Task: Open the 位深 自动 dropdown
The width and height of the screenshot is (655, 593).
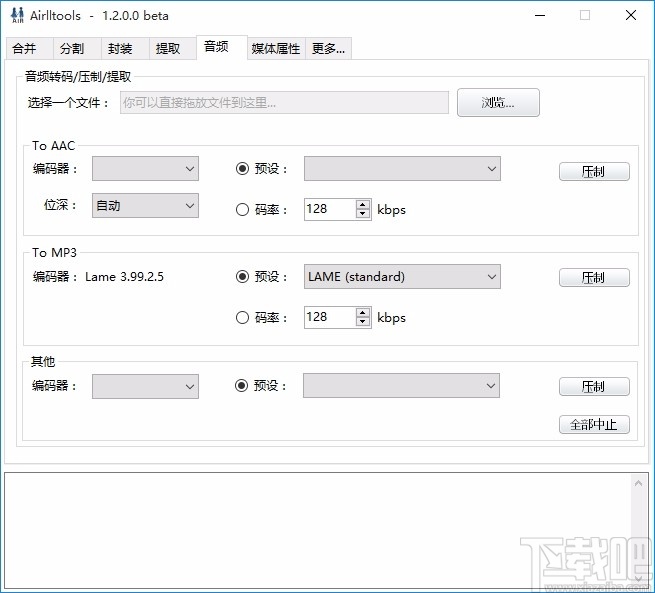Action: pyautogui.click(x=145, y=205)
